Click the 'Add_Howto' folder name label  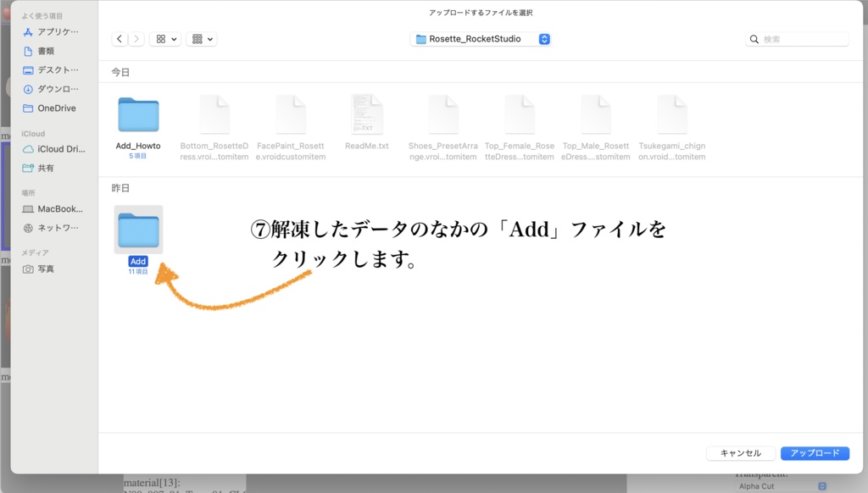click(138, 146)
